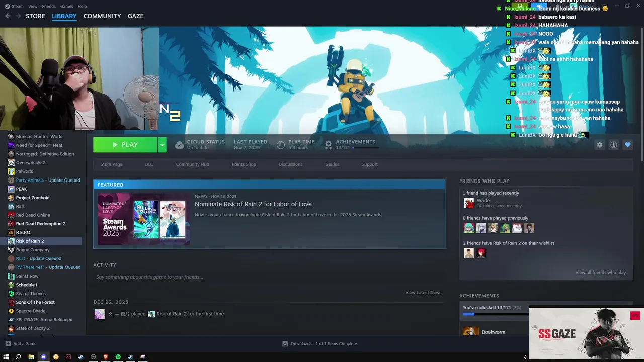Select Schedule I in library

(x=26, y=285)
